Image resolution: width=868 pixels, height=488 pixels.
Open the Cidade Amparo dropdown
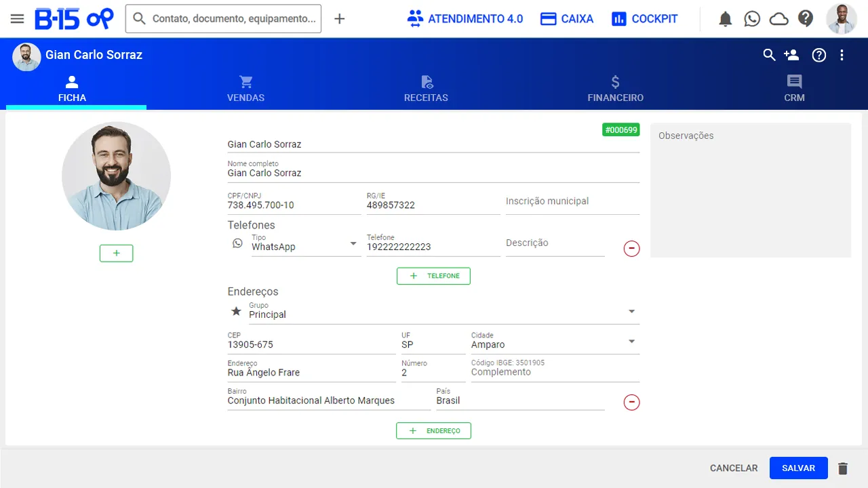tap(631, 341)
